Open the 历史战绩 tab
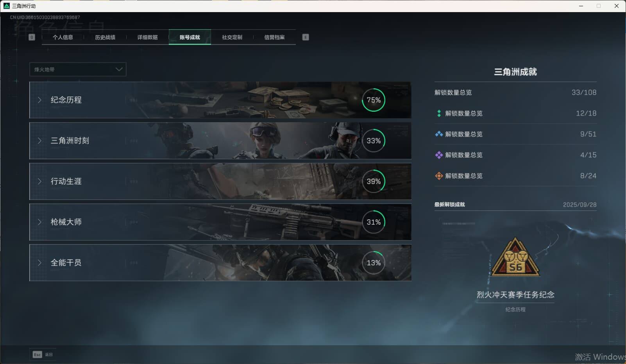Image resolution: width=626 pixels, height=364 pixels. pos(105,37)
